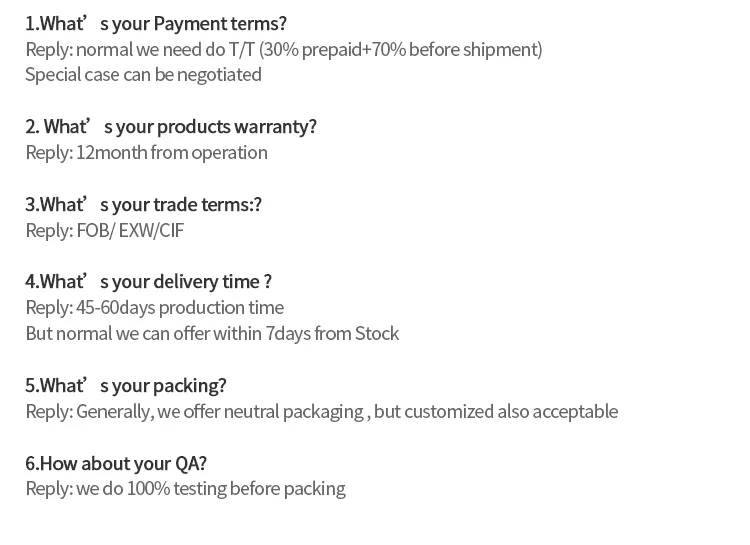The height and width of the screenshot is (545, 750).
Task: Click question 4 about delivery time
Action: point(149,282)
